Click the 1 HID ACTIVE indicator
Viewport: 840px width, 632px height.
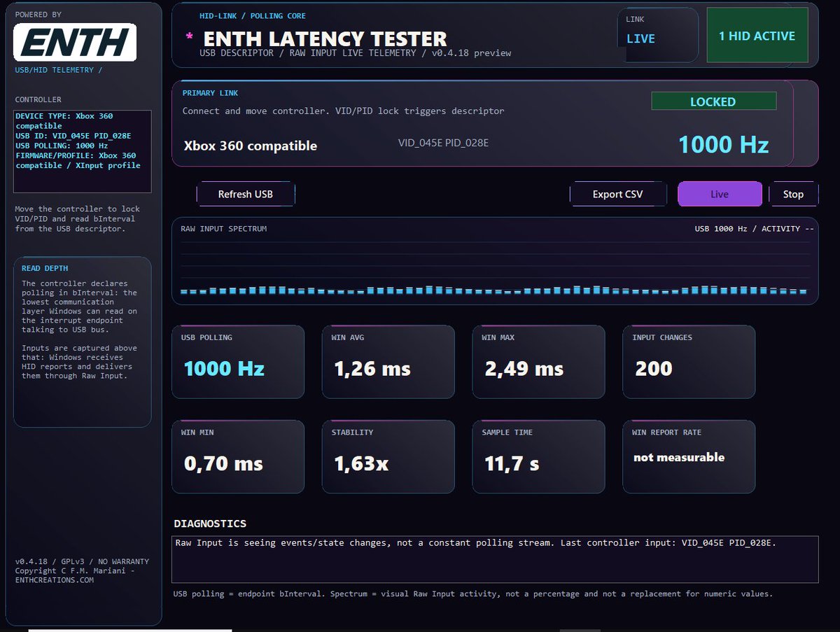coord(757,36)
